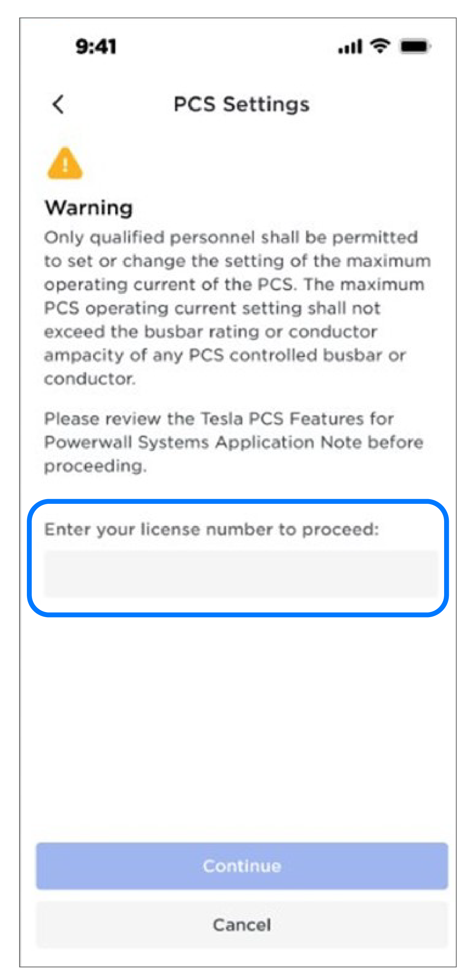
Task: Select the "Only qualified personnel" opening line
Action: [x=231, y=238]
